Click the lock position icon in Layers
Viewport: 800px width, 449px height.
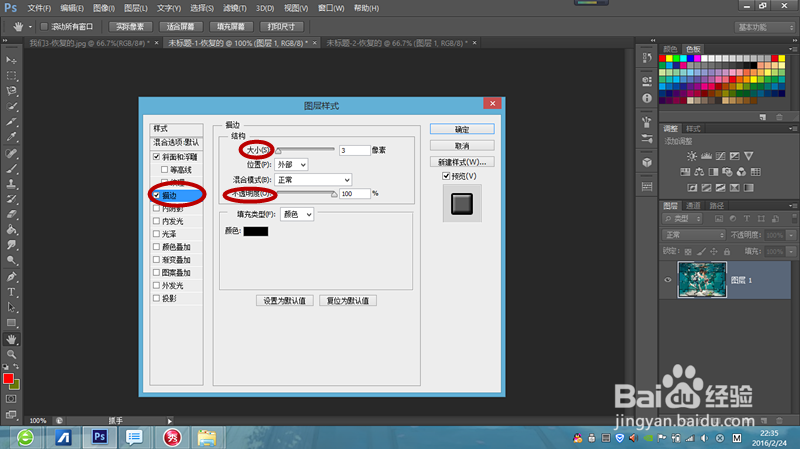(x=714, y=251)
